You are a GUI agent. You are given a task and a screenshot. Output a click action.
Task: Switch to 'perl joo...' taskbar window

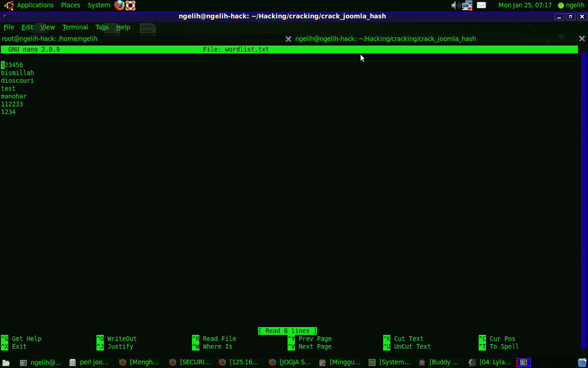tap(90, 362)
